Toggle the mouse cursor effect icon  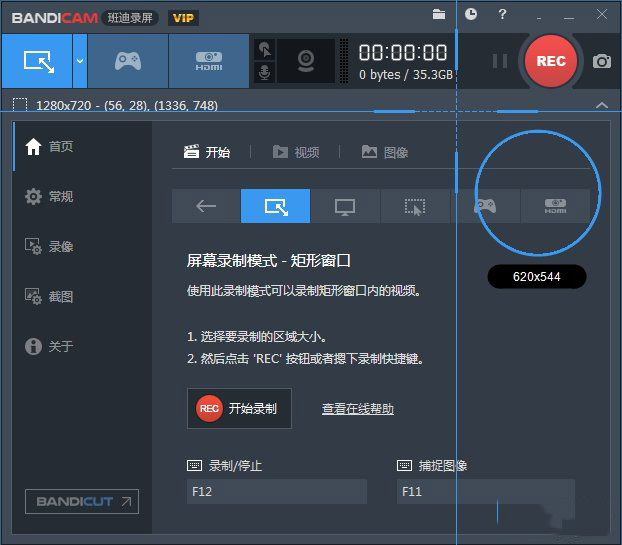tap(265, 49)
